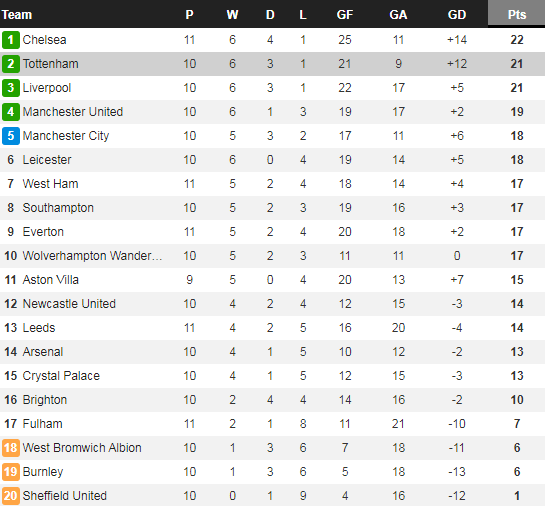Click the orange position 19 badge
Image resolution: width=545 pixels, height=506 pixels.
pyautogui.click(x=10, y=472)
